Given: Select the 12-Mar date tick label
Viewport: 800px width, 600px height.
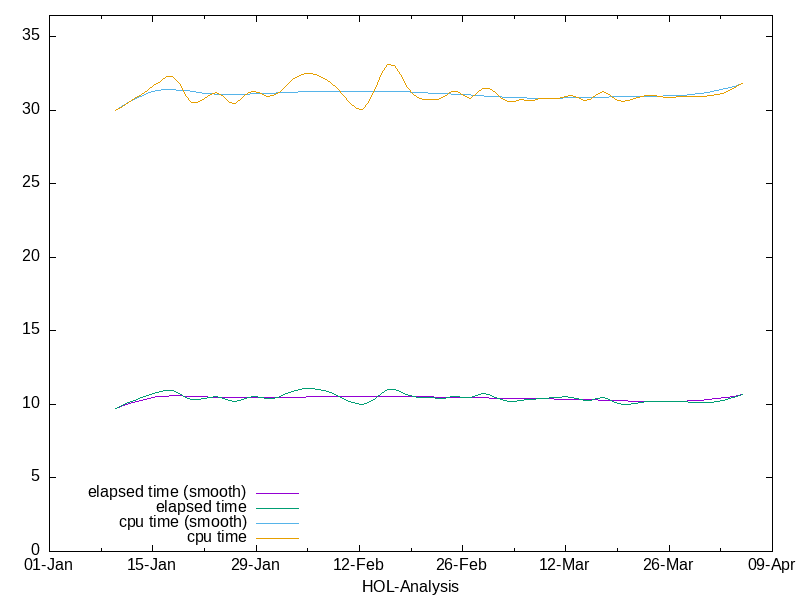Looking at the screenshot, I should click(564, 565).
